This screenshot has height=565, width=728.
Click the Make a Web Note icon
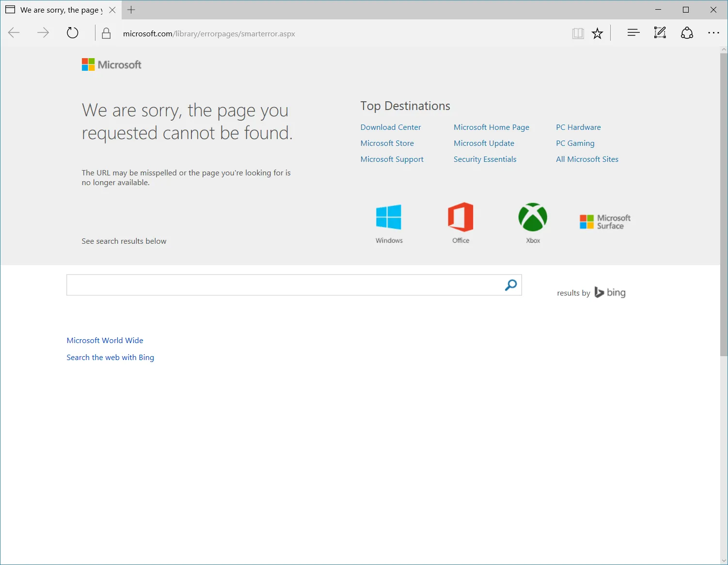660,32
